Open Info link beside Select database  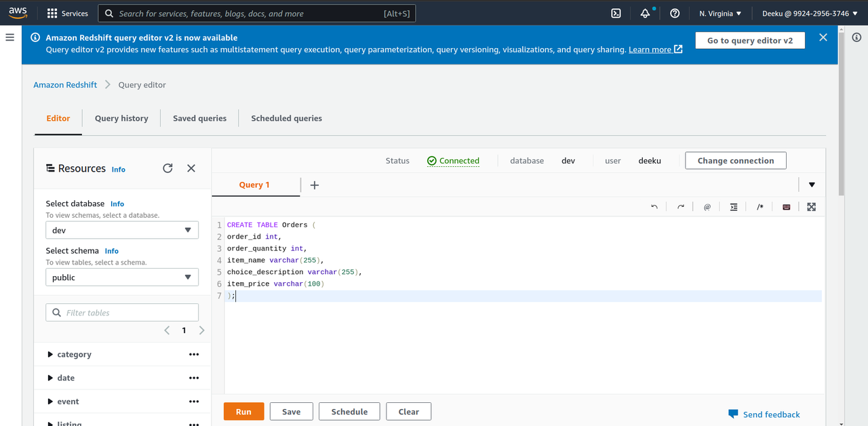(117, 204)
